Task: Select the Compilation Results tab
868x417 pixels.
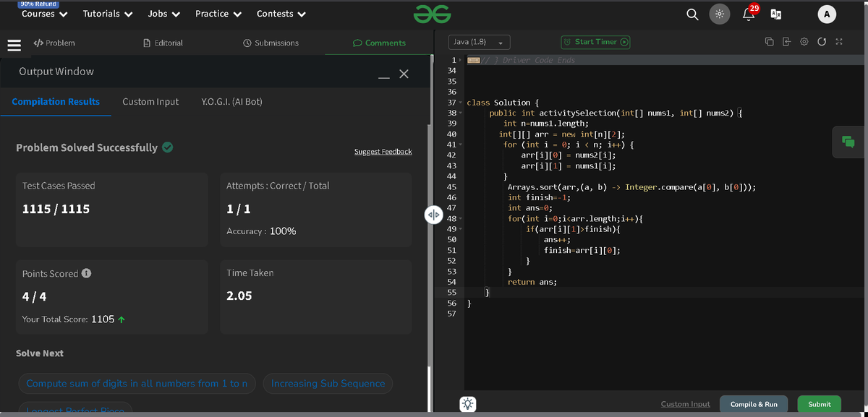Action: click(x=56, y=102)
